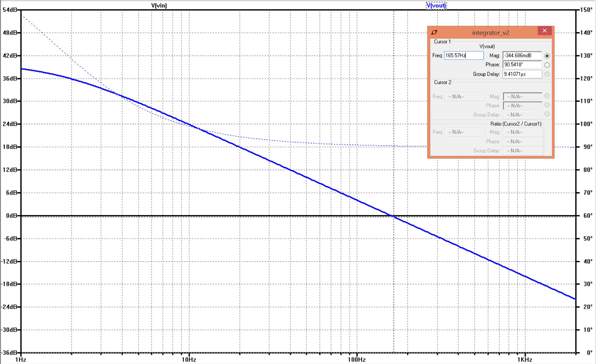Select Cursor 1 Mag radio button
Viewport: 596px width, 364px height.
[547, 56]
